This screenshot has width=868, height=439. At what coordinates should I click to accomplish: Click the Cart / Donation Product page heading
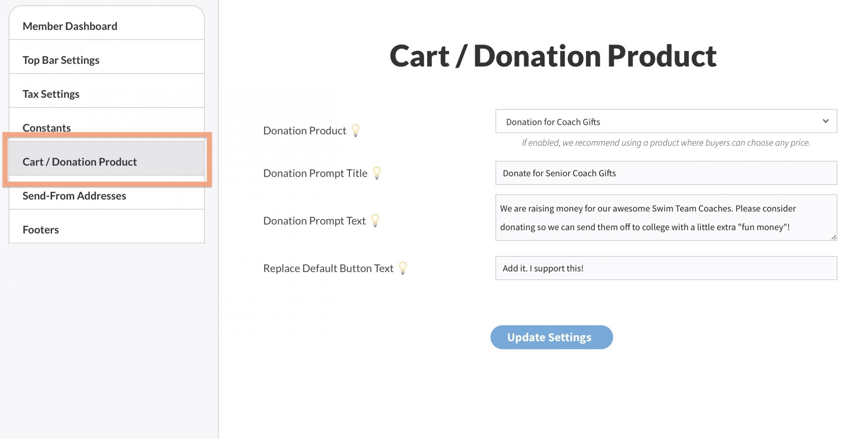point(553,56)
